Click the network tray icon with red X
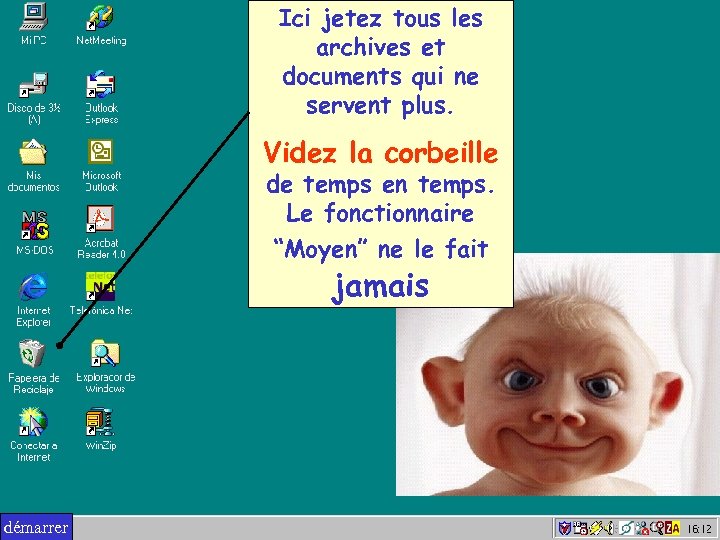720x540 pixels. [x=642, y=528]
